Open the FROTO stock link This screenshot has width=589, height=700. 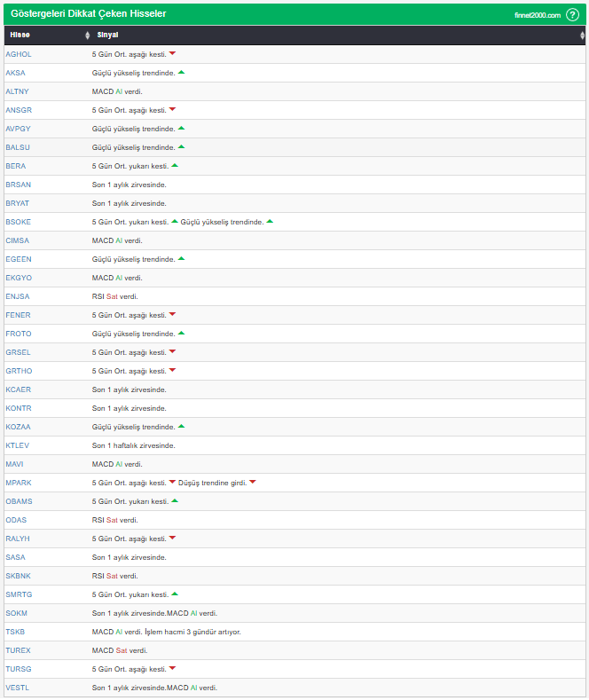[18, 334]
